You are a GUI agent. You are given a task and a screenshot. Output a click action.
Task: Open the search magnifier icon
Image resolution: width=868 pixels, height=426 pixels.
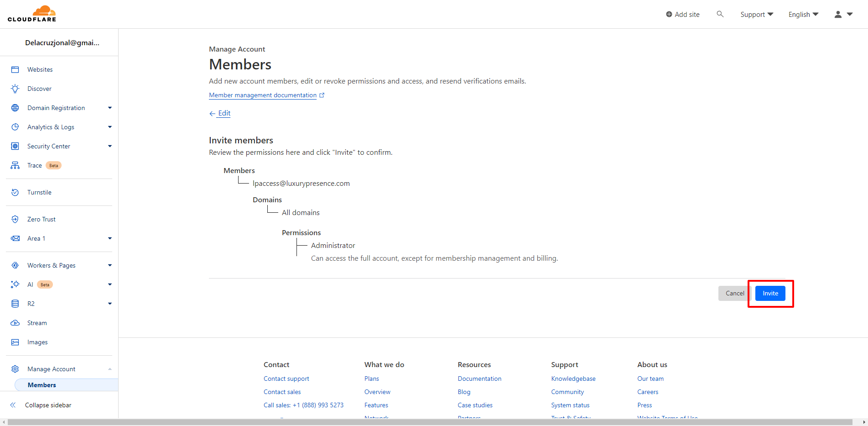pos(720,14)
